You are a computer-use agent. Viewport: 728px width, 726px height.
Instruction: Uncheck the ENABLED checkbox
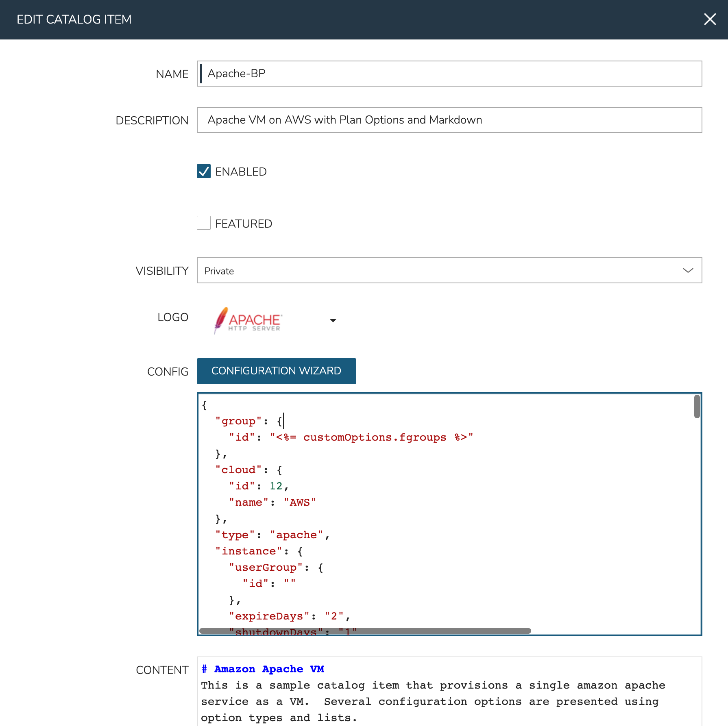coord(204,172)
